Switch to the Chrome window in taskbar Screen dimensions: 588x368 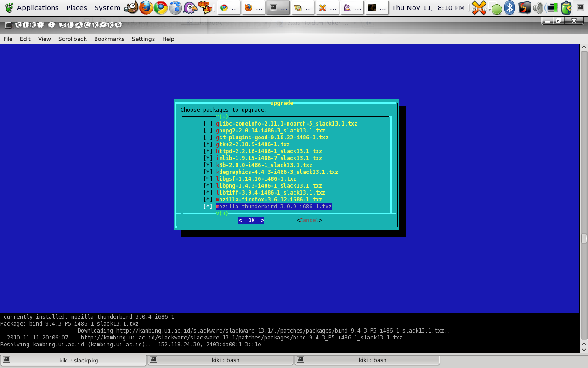(229, 7)
